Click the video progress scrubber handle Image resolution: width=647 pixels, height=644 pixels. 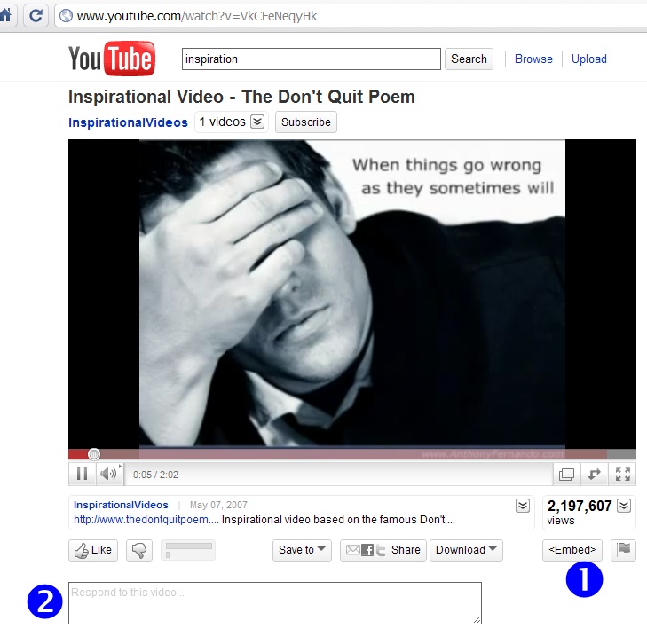click(x=94, y=454)
